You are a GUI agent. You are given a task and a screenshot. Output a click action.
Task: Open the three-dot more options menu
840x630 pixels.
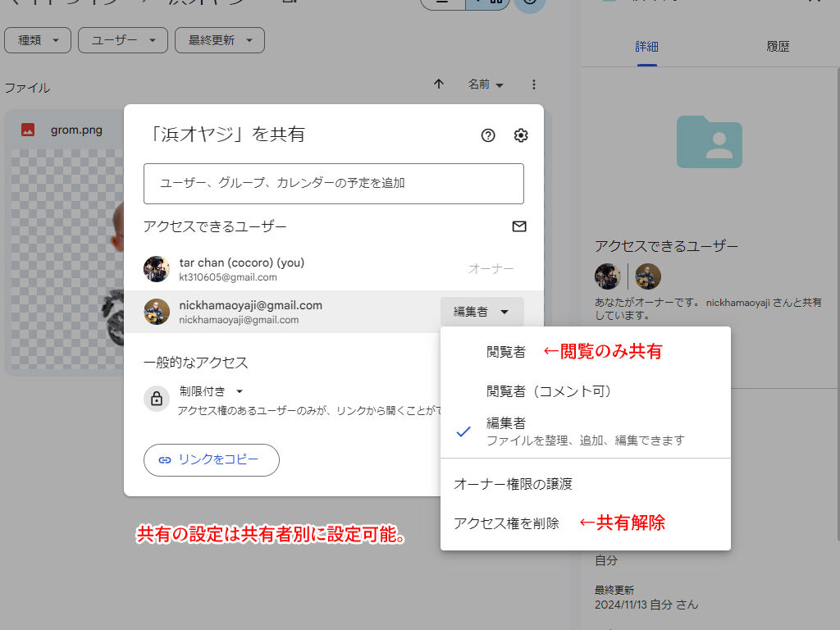(x=534, y=84)
